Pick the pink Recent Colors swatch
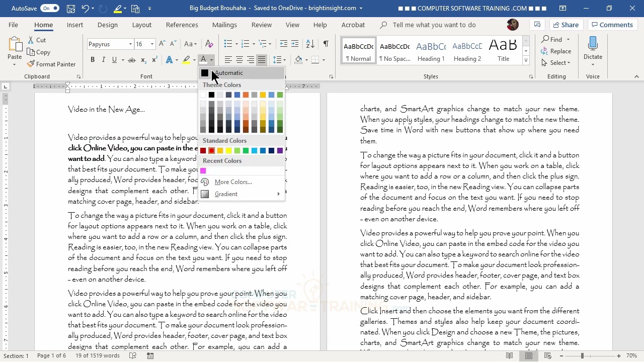 click(x=203, y=171)
